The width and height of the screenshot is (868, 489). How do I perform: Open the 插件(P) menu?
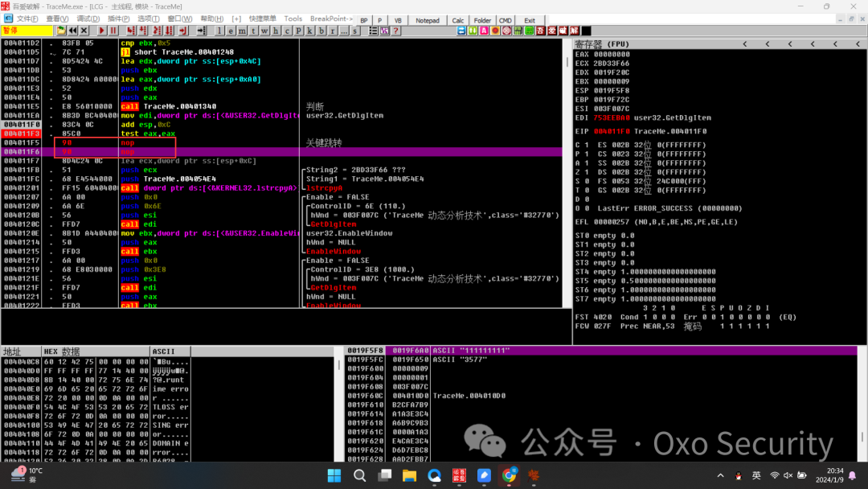118,18
